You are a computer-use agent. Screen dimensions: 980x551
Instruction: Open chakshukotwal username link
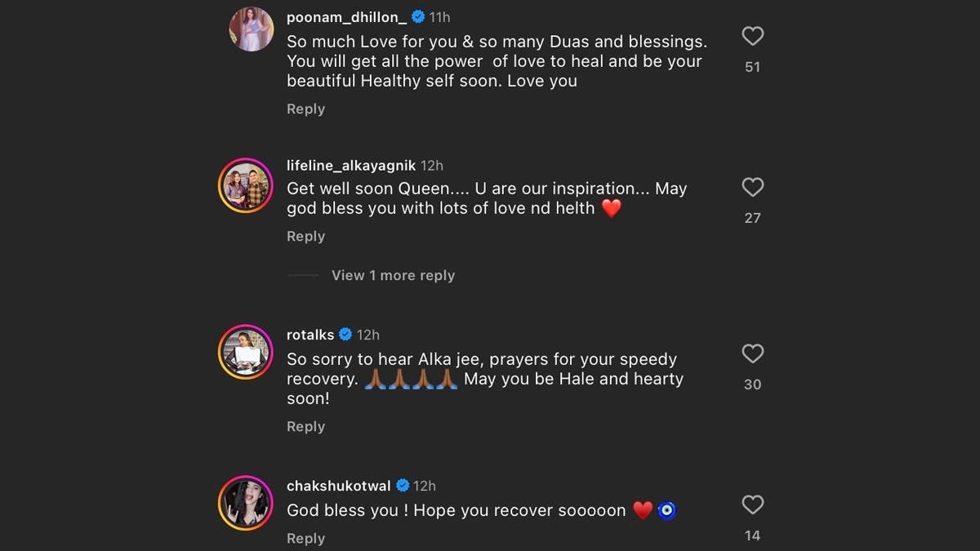click(338, 486)
